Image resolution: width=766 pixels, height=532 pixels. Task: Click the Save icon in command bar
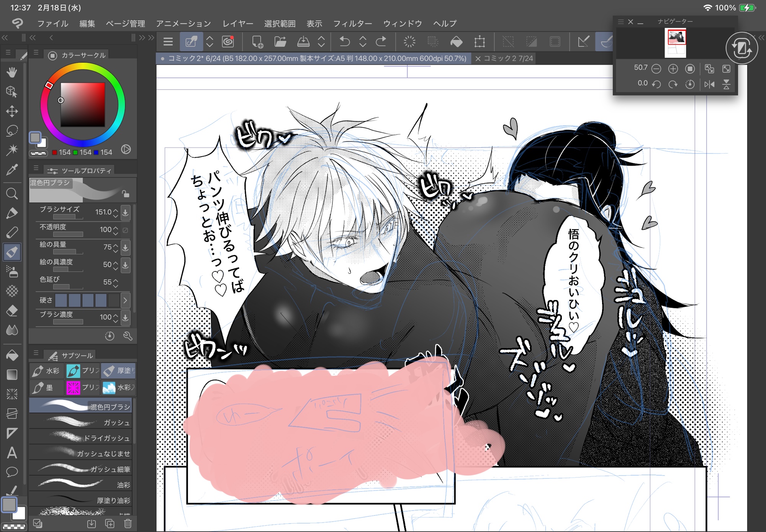tap(303, 41)
